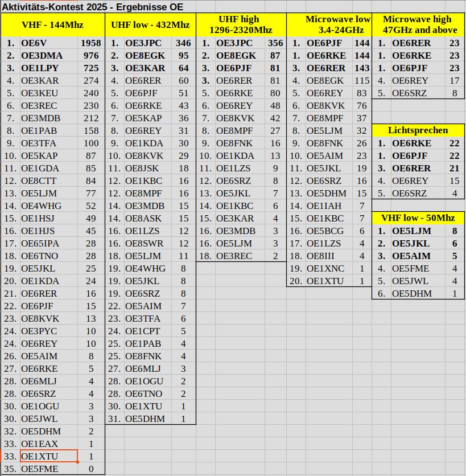Click the OE3DMA callsign cell
This screenshot has height=476, width=466.
point(48,56)
